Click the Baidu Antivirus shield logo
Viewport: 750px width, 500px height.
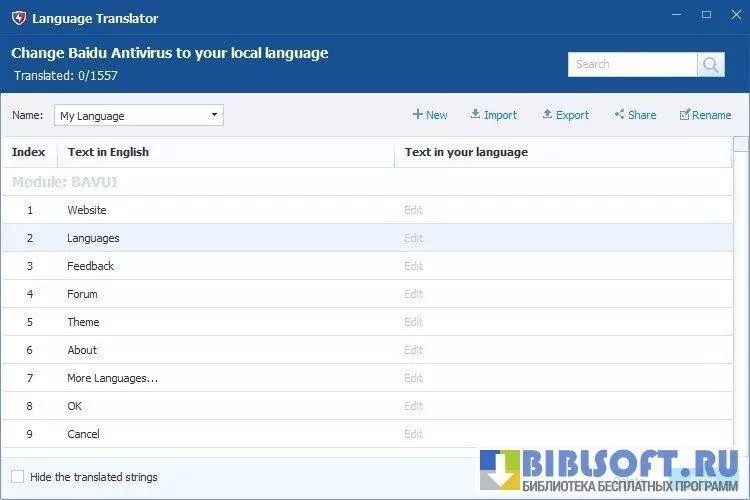point(18,18)
